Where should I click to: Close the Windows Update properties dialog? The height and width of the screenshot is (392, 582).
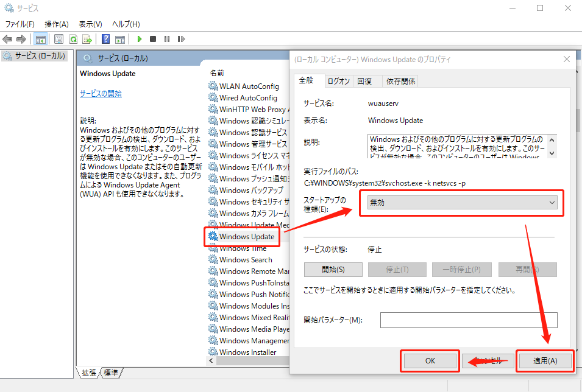click(566, 59)
